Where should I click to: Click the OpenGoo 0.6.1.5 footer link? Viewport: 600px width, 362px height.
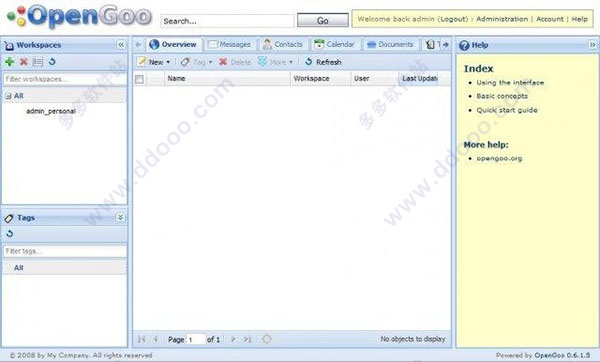point(562,355)
